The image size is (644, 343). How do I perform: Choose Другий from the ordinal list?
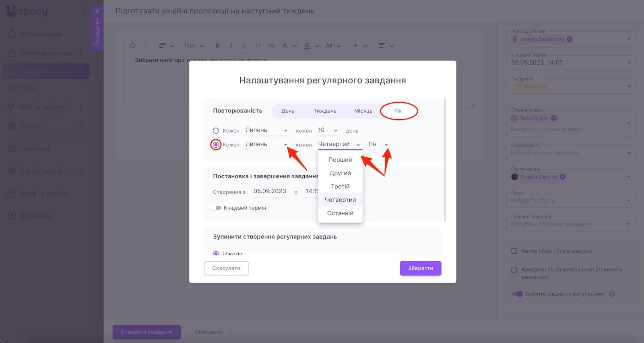coord(340,173)
